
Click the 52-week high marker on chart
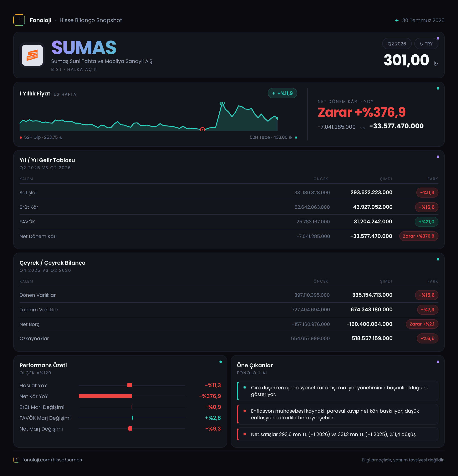coord(222,103)
